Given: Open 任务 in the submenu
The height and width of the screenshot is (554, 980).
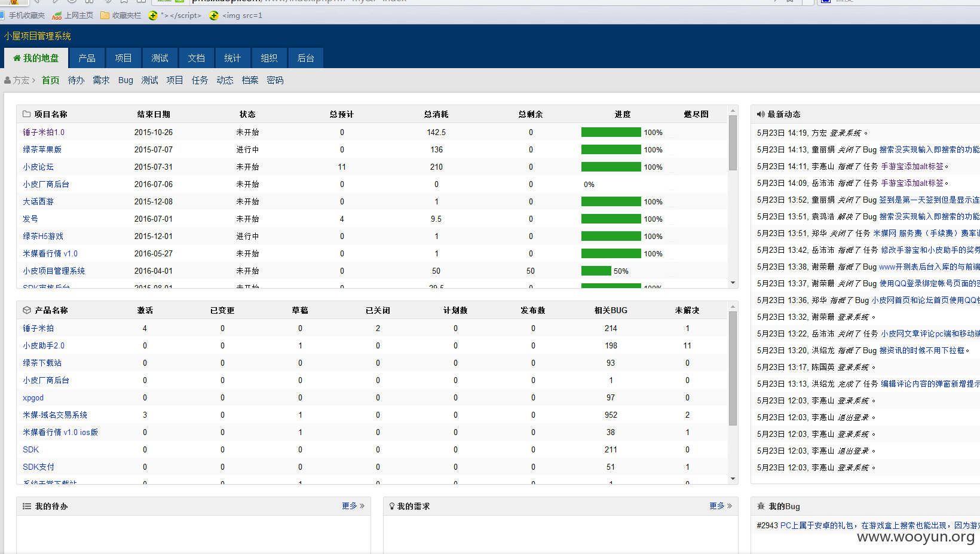Looking at the screenshot, I should point(200,80).
